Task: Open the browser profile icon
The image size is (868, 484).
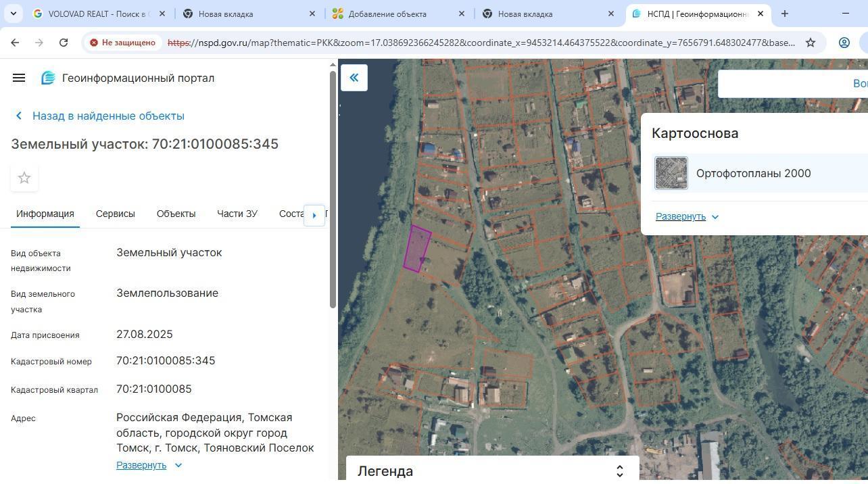Action: tap(844, 43)
